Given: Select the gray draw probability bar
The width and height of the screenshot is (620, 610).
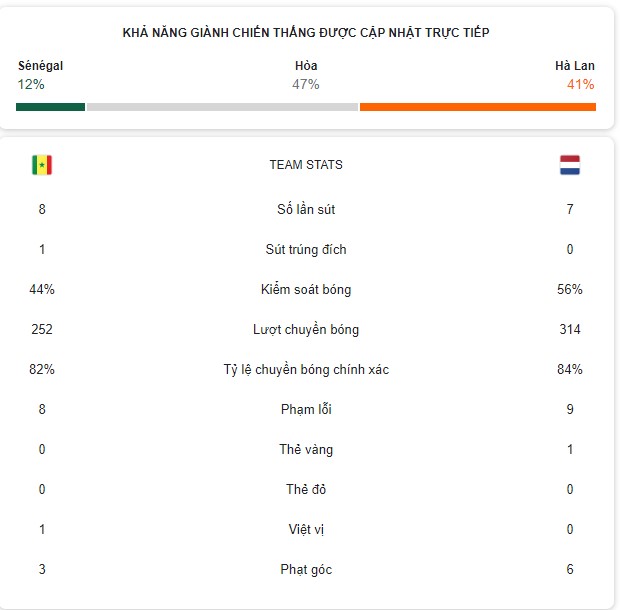Looking at the screenshot, I should pyautogui.click(x=222, y=107).
